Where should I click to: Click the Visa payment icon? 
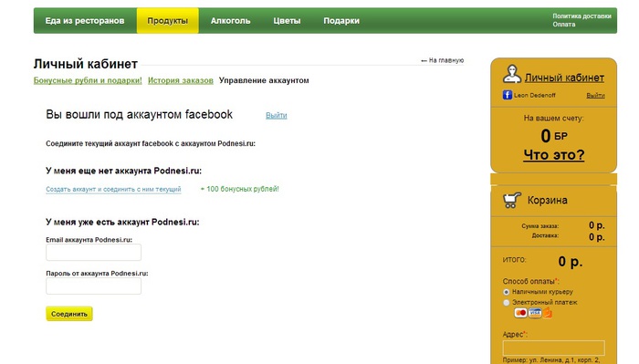coord(535,313)
